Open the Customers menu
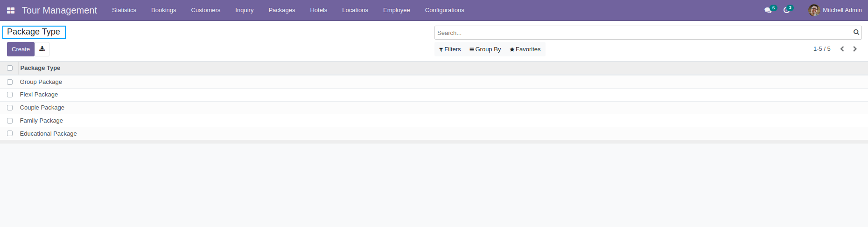The image size is (868, 227). (x=206, y=10)
